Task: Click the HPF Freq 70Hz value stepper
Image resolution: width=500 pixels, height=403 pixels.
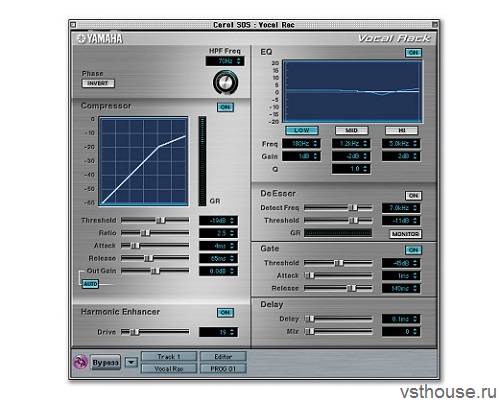Action: point(225,61)
